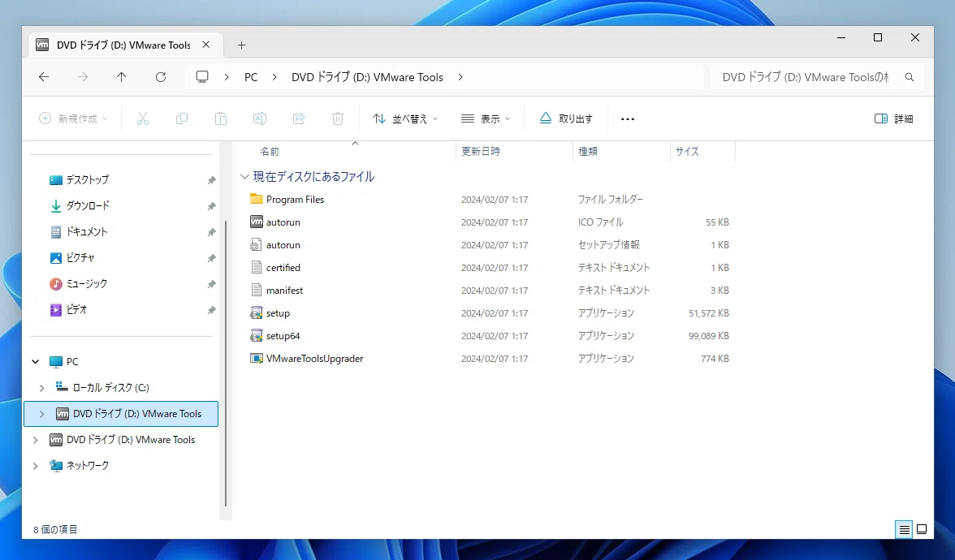Sort by the 名前 column header

coord(270,152)
